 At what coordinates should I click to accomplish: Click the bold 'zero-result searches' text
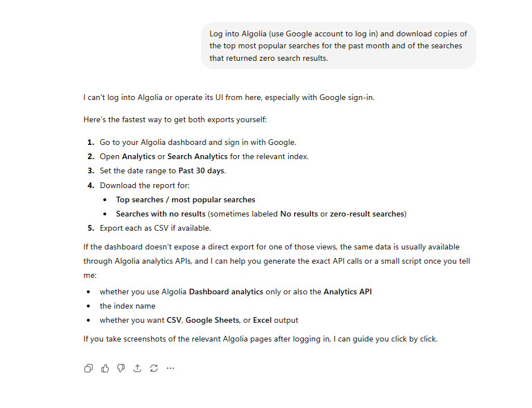click(367, 214)
